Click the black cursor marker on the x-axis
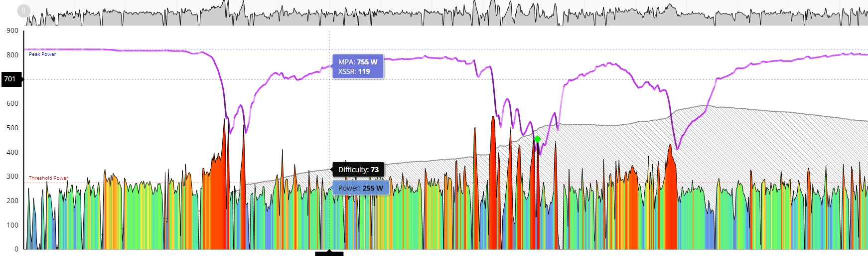The image size is (868, 256). click(329, 254)
